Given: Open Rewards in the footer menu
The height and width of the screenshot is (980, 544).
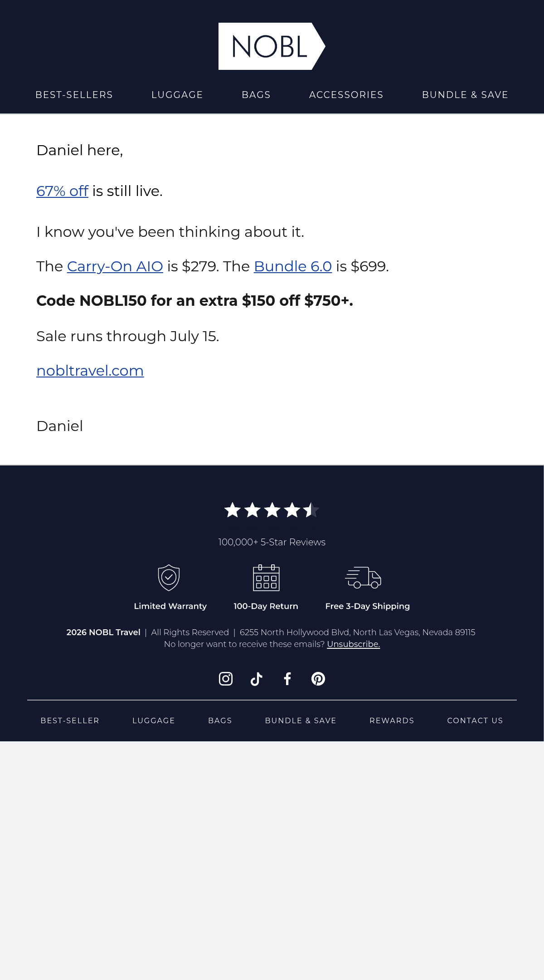Looking at the screenshot, I should [392, 720].
